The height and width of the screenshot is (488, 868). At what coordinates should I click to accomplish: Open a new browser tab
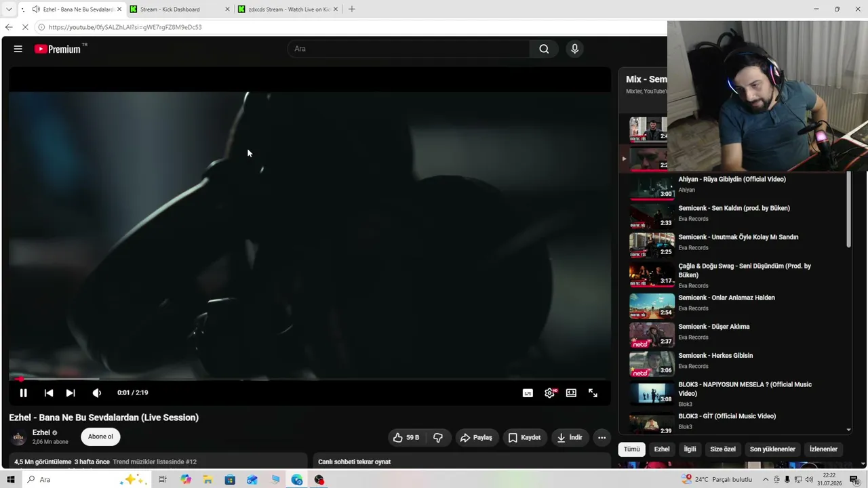coord(351,9)
